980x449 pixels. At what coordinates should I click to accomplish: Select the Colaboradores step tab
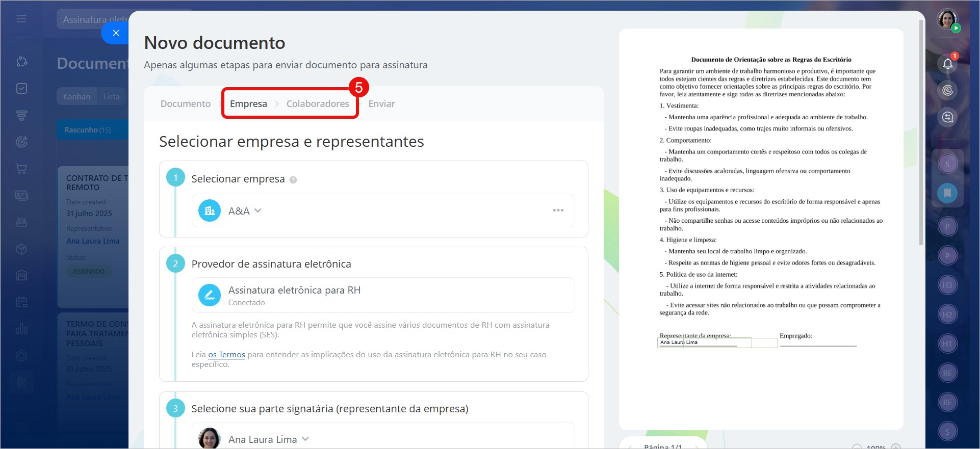(318, 104)
